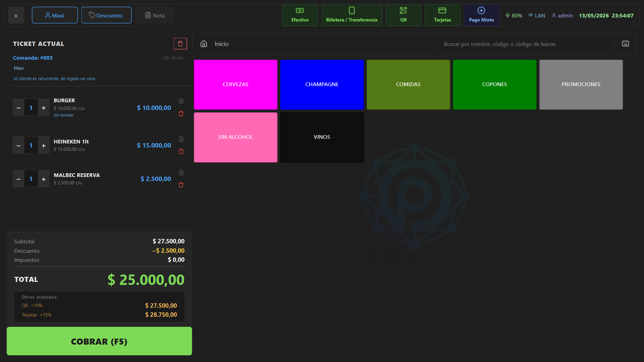The width and height of the screenshot is (644, 362).
Task: Click the Ult. Venta label
Action: [x=175, y=58]
